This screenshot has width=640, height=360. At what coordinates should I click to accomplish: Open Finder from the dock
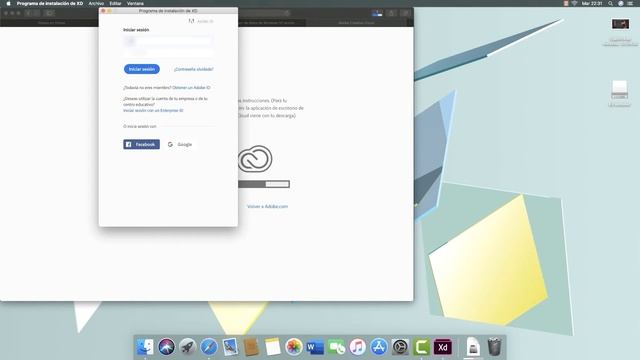pos(145,347)
